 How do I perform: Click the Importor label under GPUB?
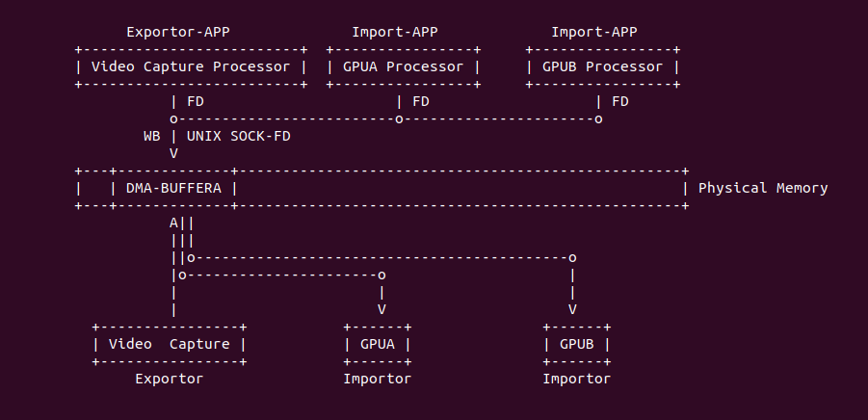577,379
